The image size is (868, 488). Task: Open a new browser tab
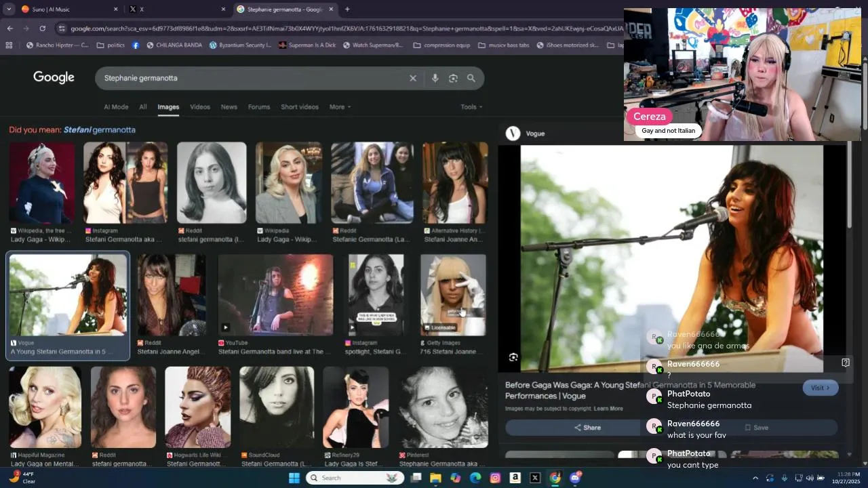click(347, 9)
